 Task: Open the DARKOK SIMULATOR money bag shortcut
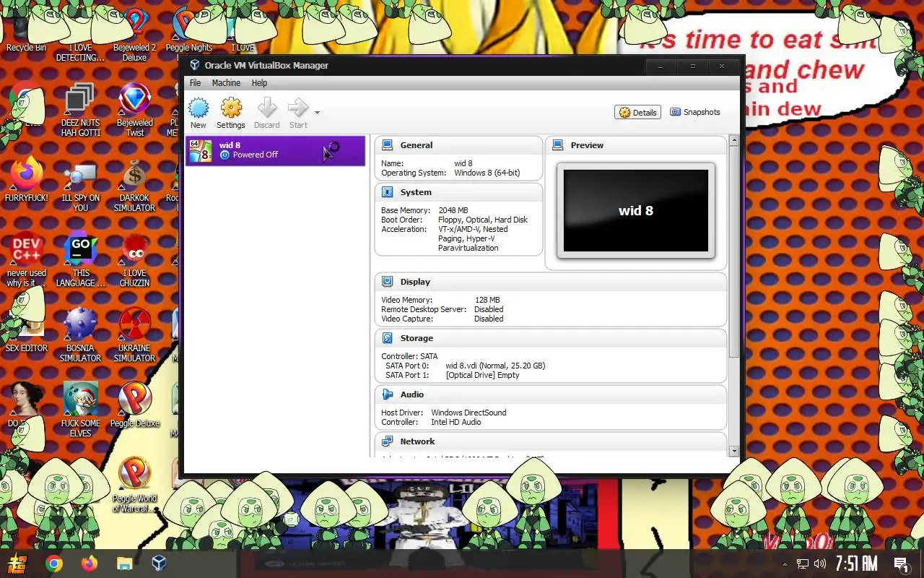(x=134, y=187)
